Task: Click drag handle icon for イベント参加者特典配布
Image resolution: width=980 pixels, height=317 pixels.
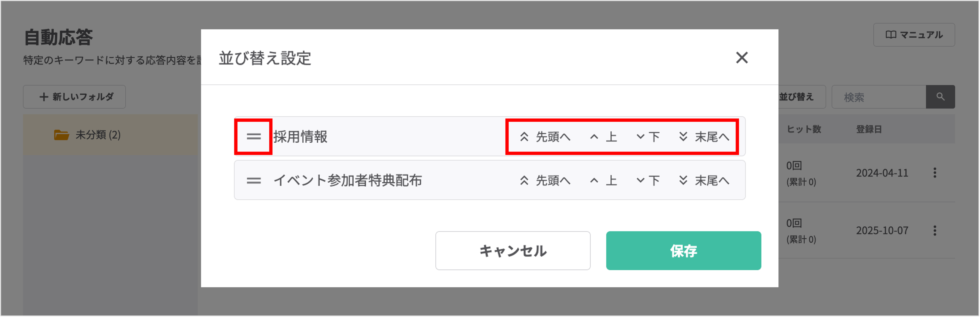Action: 253,180
